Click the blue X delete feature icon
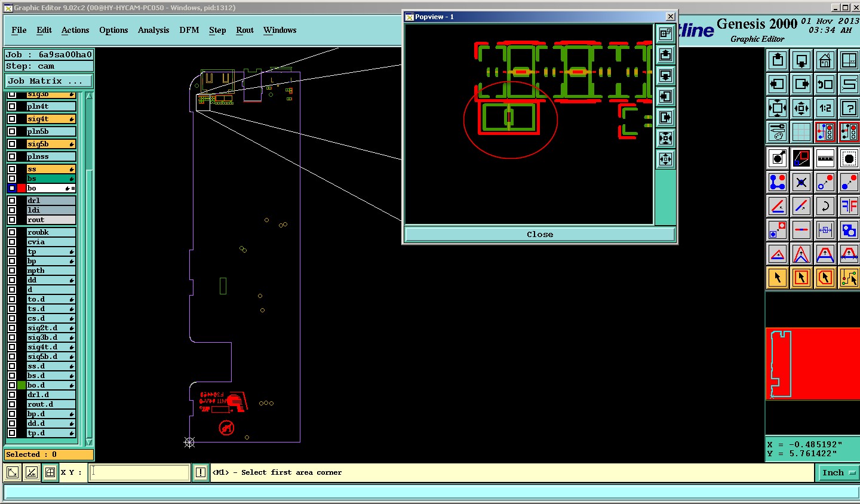The width and height of the screenshot is (860, 504). tap(801, 182)
